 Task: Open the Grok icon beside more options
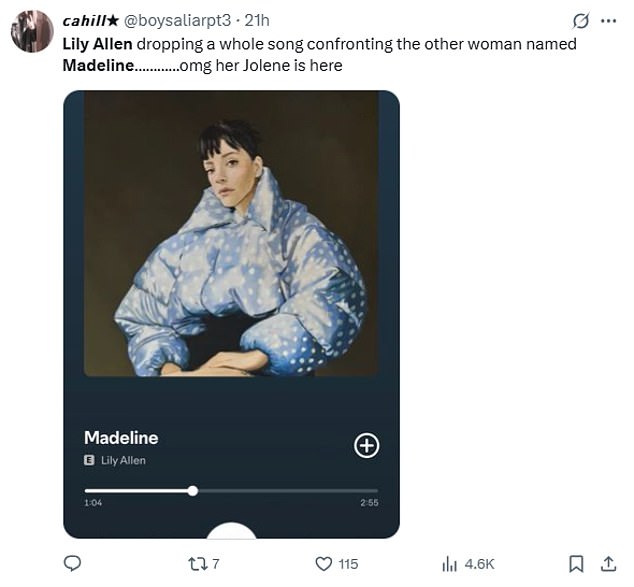(579, 21)
